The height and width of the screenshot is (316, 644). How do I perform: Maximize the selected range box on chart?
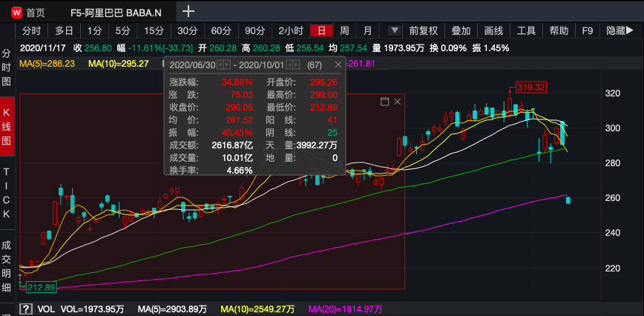point(384,101)
